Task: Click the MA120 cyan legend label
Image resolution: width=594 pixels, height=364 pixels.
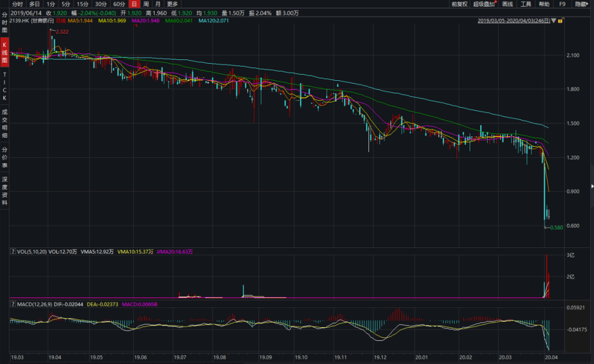Action: click(x=213, y=21)
